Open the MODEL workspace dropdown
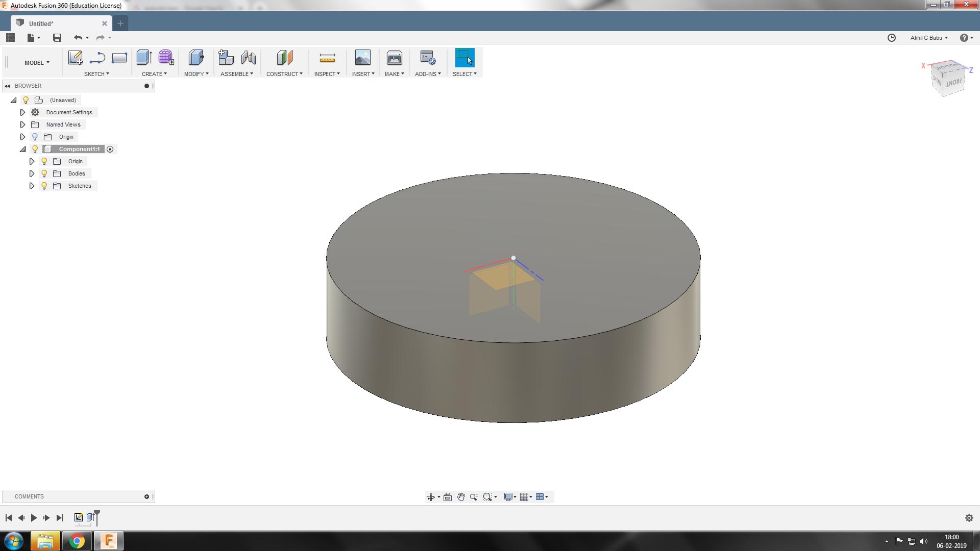 37,63
